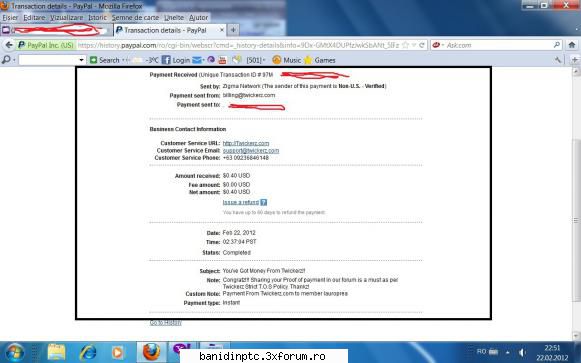581x363 pixels.
Task: Click the Feb 22, 2012 date value
Action: [239, 233]
